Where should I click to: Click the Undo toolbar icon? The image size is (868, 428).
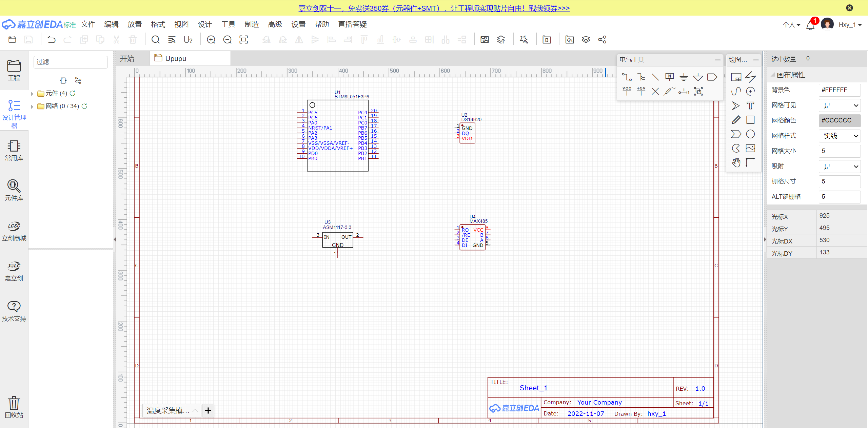51,40
